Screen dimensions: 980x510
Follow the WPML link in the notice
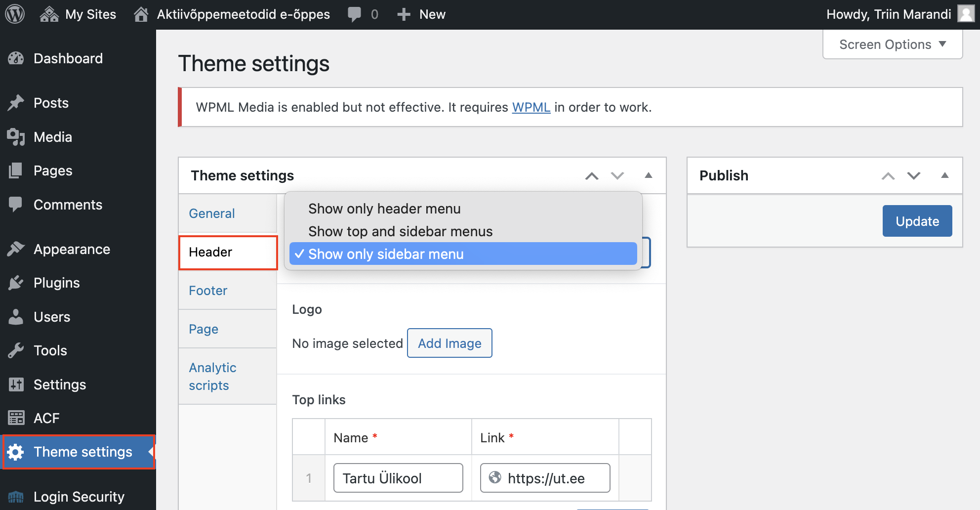[x=531, y=107]
